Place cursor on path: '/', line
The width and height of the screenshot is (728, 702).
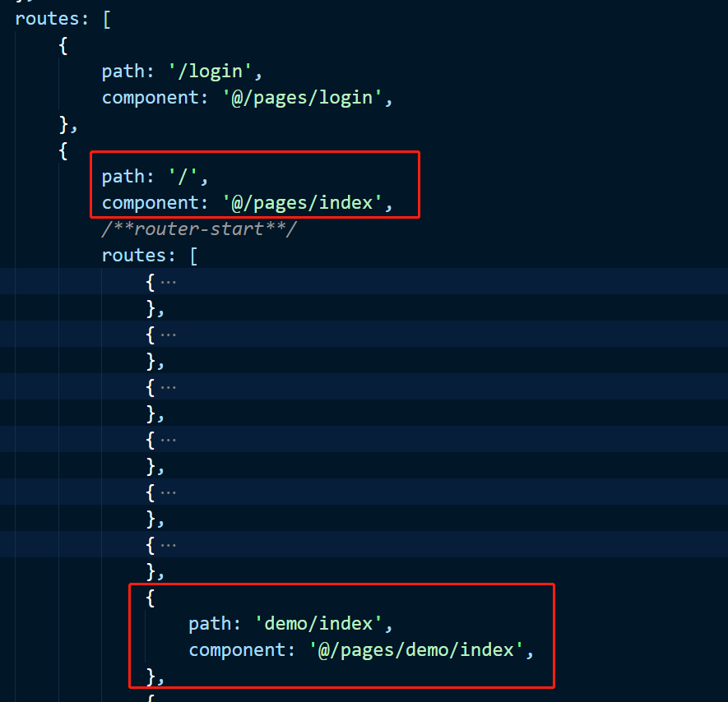tap(155, 176)
